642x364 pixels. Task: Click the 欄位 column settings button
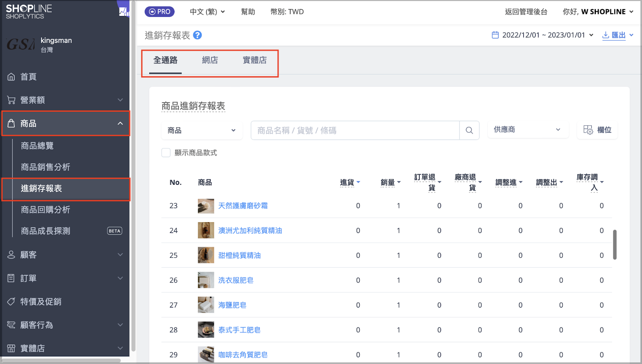597,130
